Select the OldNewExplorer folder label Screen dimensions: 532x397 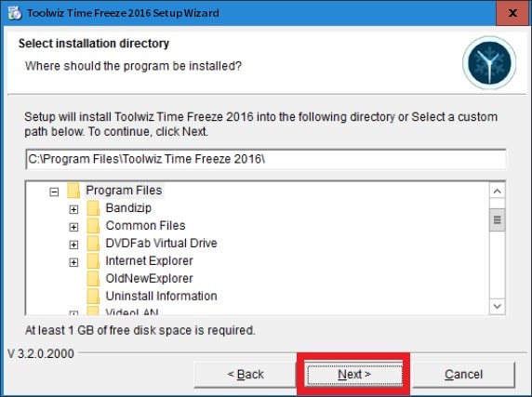pyautogui.click(x=149, y=278)
